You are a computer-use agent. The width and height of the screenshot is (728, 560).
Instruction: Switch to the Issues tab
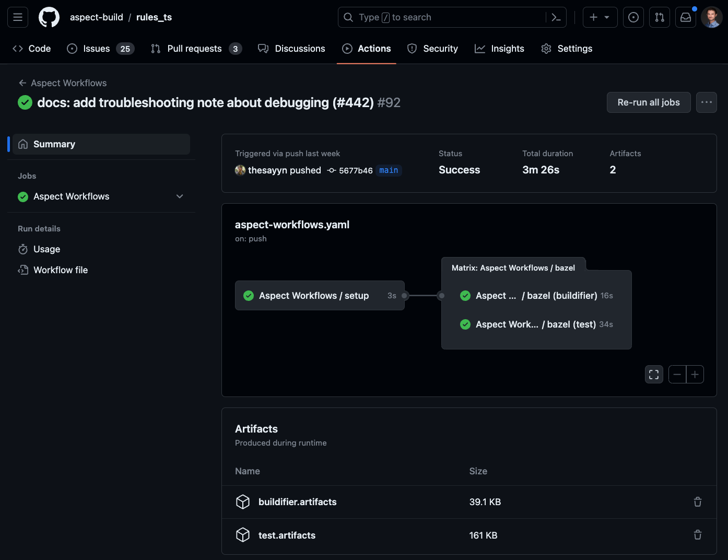click(x=101, y=49)
